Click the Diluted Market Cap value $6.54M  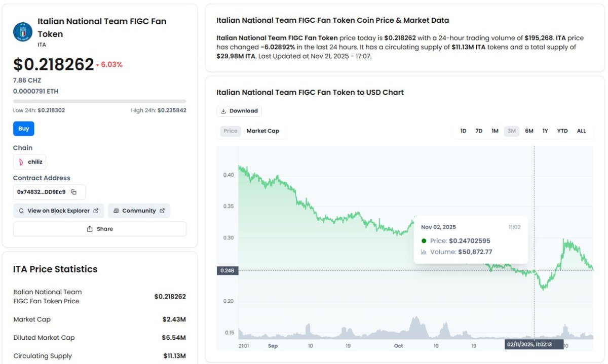coord(175,338)
